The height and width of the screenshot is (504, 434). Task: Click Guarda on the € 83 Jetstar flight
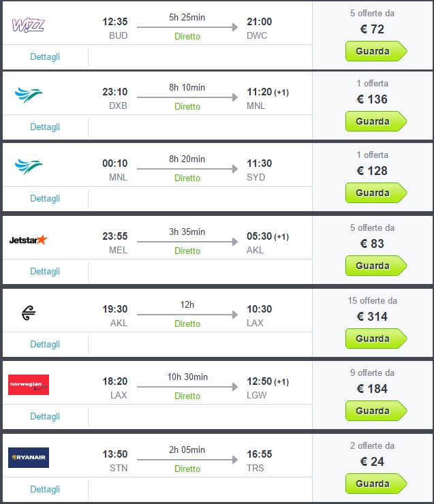(375, 266)
